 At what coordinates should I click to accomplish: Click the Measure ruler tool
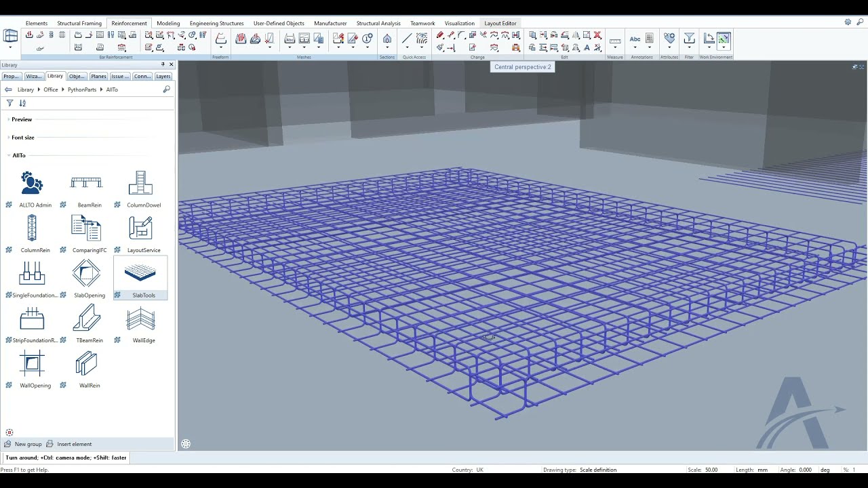coord(615,41)
